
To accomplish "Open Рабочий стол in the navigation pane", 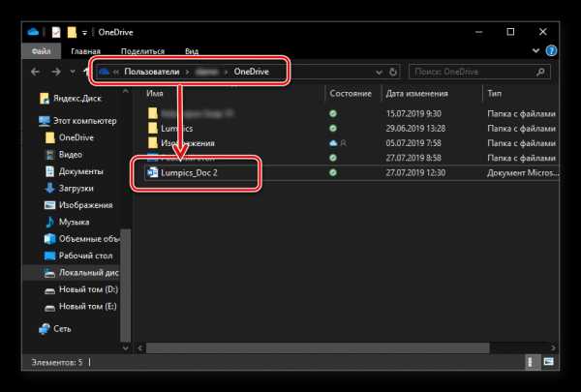I will [85, 256].
